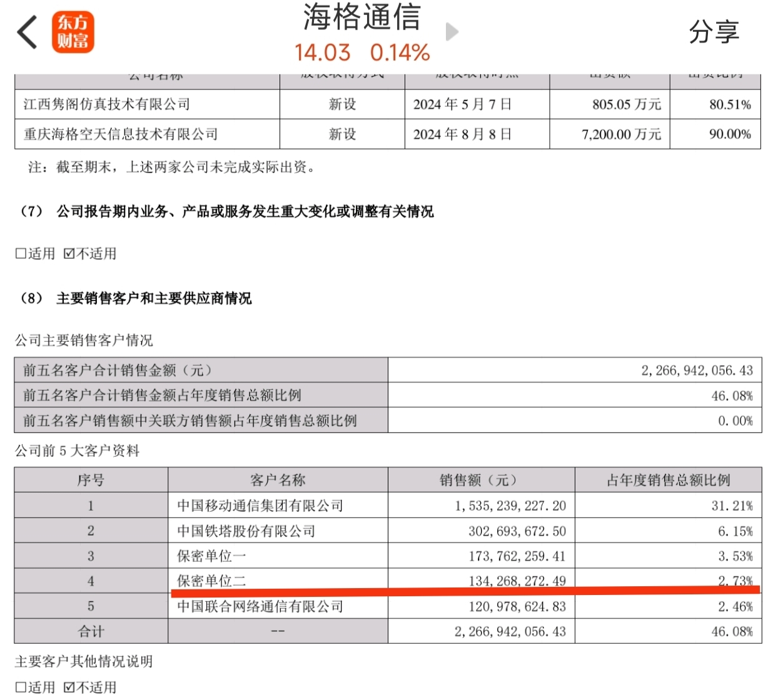The height and width of the screenshot is (700, 763).
Task: Tap column header 占年度销售总额比例
Action: pyautogui.click(x=668, y=480)
